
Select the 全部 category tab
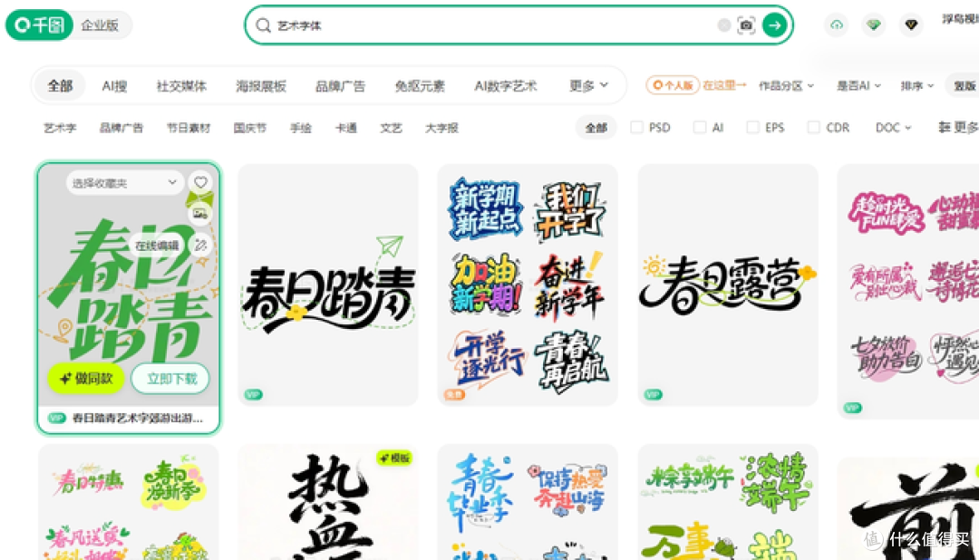coord(61,85)
